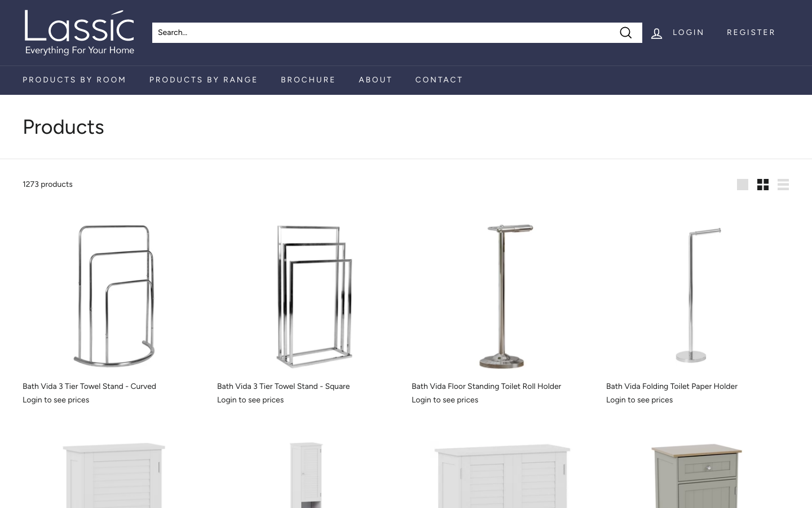Go to Brochure page

[308, 80]
